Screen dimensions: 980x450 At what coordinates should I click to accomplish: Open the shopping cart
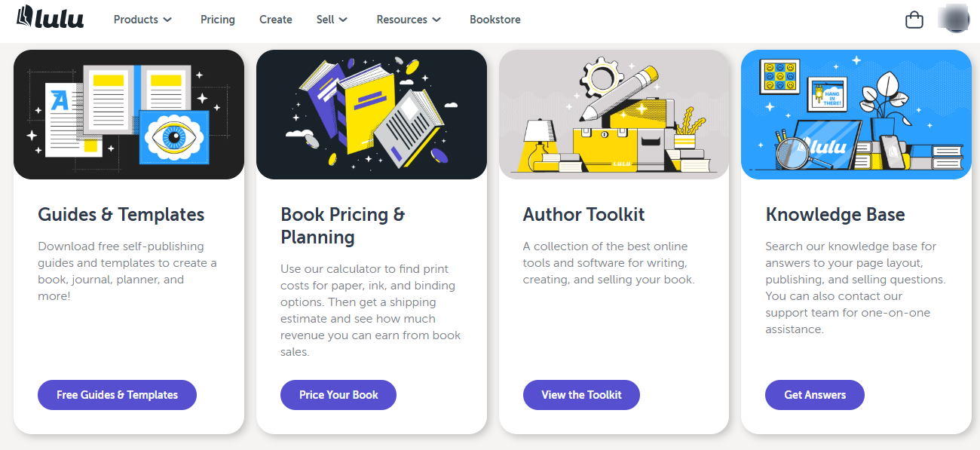click(x=914, y=19)
